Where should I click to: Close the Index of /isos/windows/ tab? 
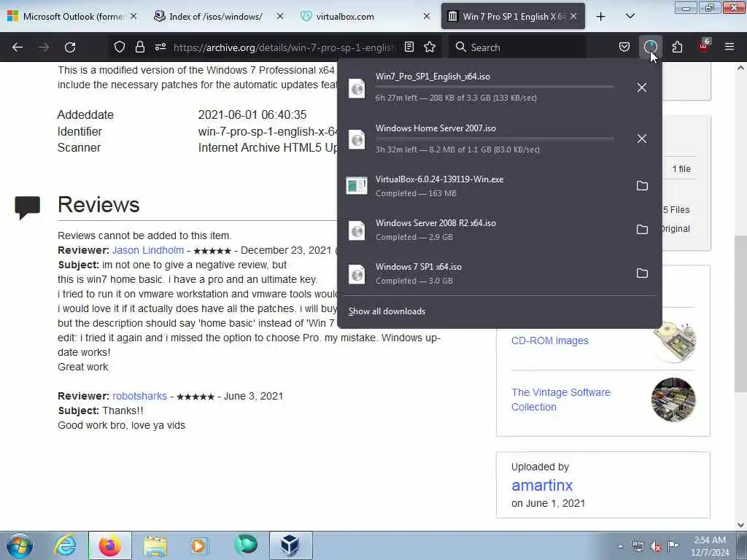click(x=280, y=16)
